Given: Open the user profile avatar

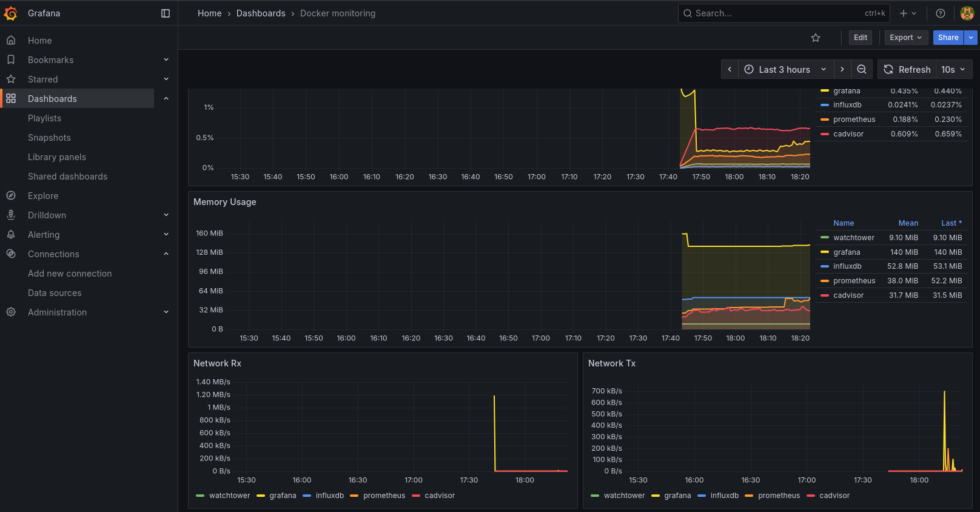Looking at the screenshot, I should click(x=967, y=13).
